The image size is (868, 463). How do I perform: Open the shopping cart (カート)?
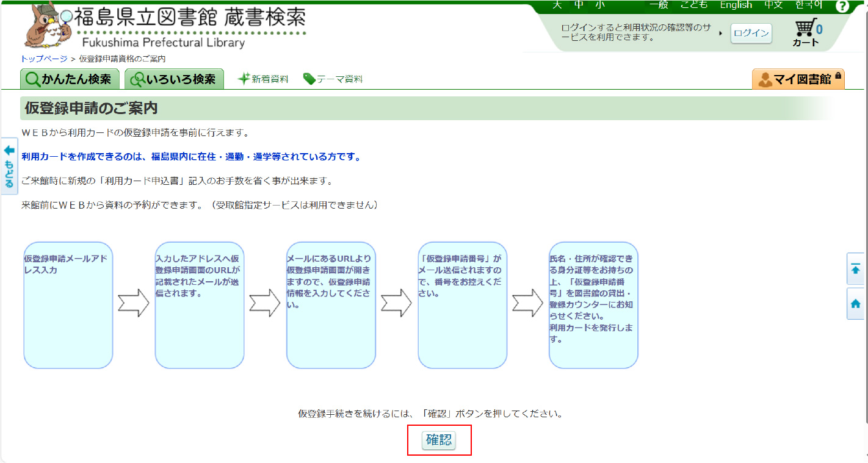(x=807, y=33)
